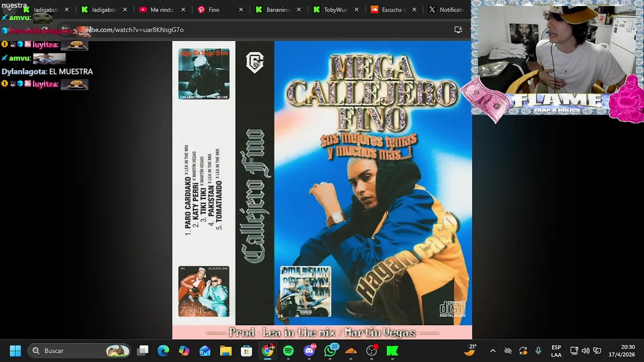Open Task View from the taskbar
Screen dimensions: 644x362
pyautogui.click(x=143, y=350)
